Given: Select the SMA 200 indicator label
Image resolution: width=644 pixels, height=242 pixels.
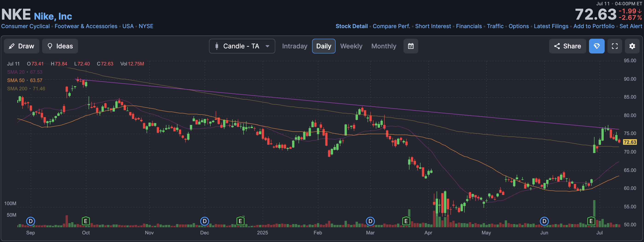Looking at the screenshot, I should pos(17,89).
